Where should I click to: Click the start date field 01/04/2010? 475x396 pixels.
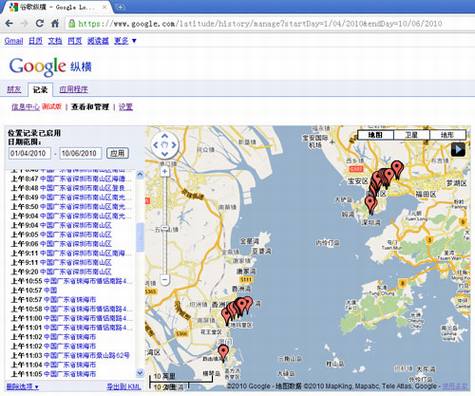29,153
